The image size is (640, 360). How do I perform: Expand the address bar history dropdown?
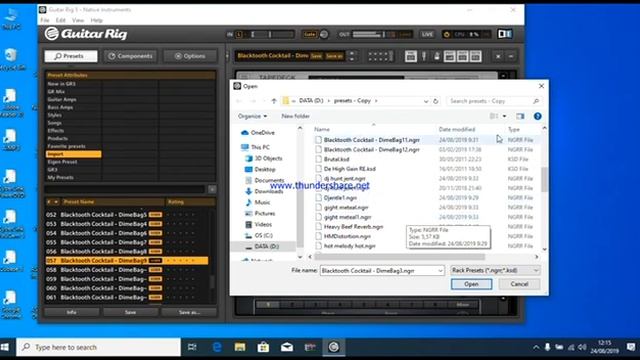pyautogui.click(x=426, y=101)
